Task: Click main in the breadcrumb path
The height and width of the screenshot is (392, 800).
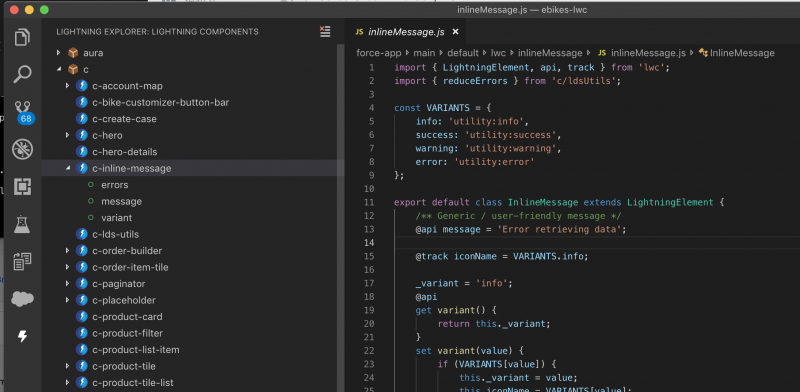Action: [x=424, y=53]
